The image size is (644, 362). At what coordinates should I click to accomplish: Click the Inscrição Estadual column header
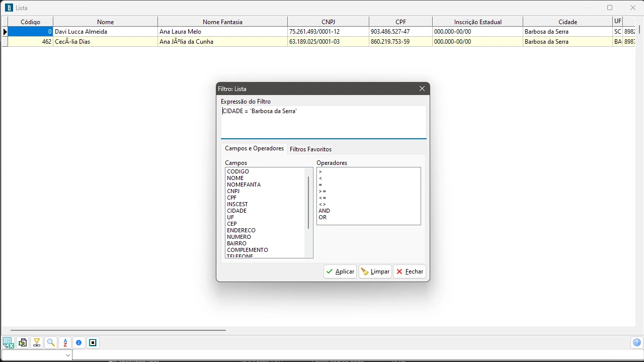477,22
